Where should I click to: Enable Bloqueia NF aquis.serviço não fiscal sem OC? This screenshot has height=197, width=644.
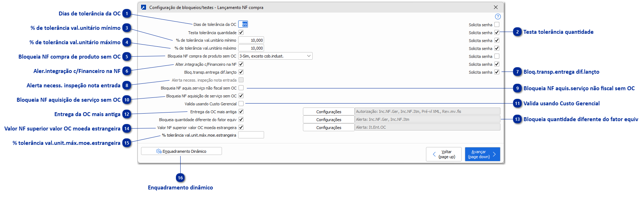tap(241, 88)
